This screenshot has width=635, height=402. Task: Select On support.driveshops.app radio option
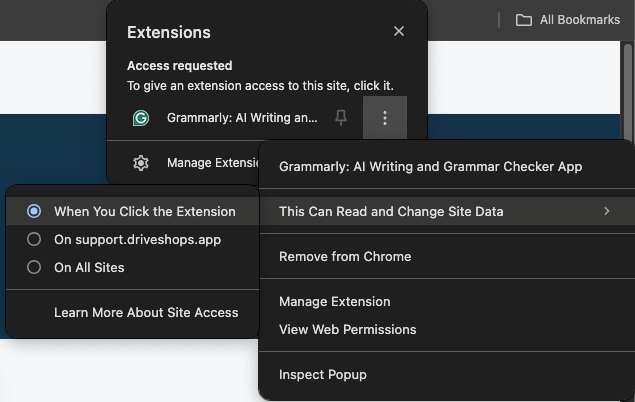(132, 239)
